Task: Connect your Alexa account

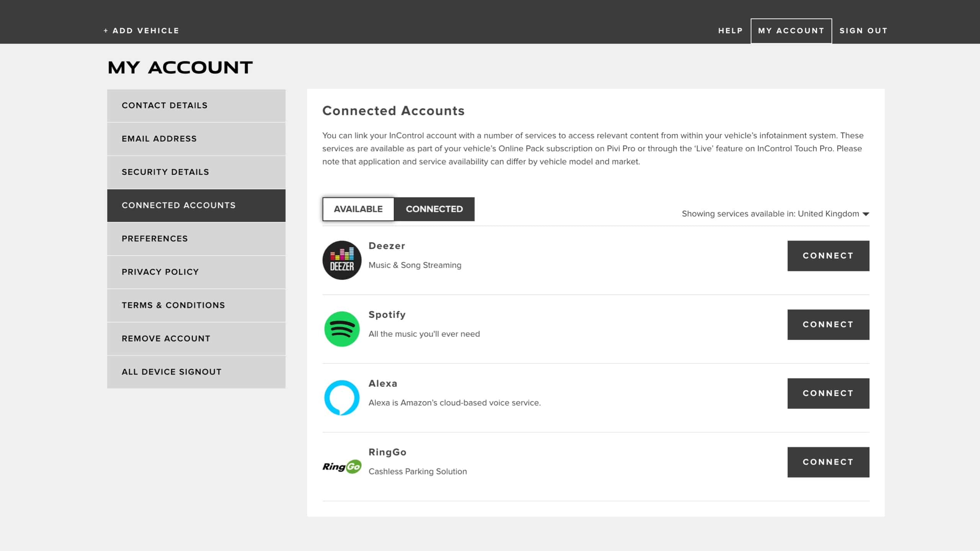Action: pos(828,393)
